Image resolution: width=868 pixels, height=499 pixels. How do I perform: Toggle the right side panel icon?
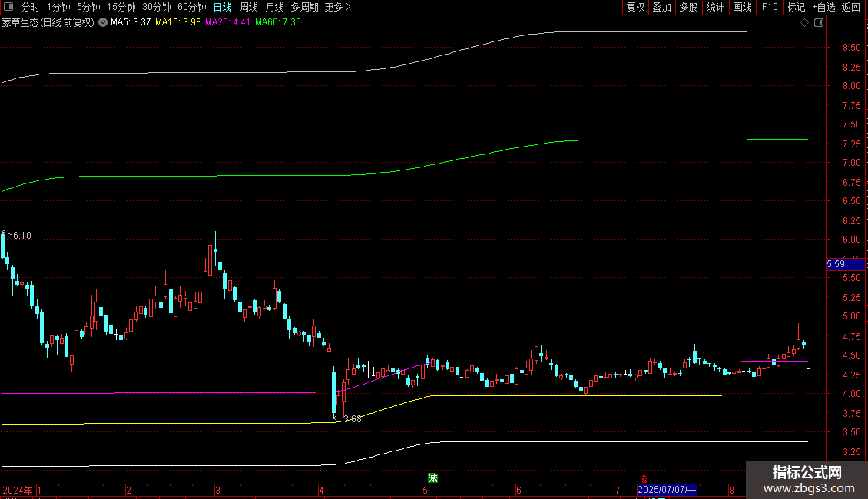(819, 22)
